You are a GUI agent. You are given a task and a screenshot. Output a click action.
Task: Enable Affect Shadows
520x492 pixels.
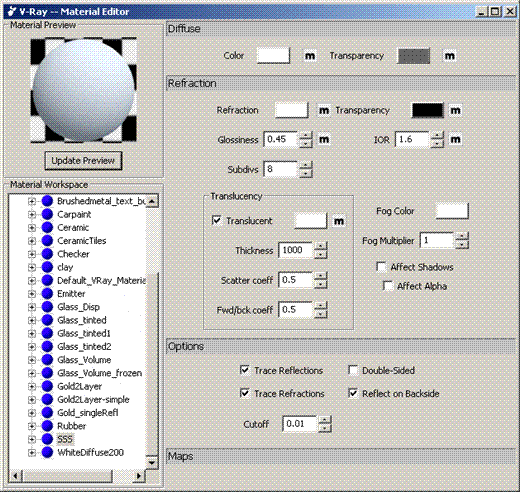coord(381,267)
